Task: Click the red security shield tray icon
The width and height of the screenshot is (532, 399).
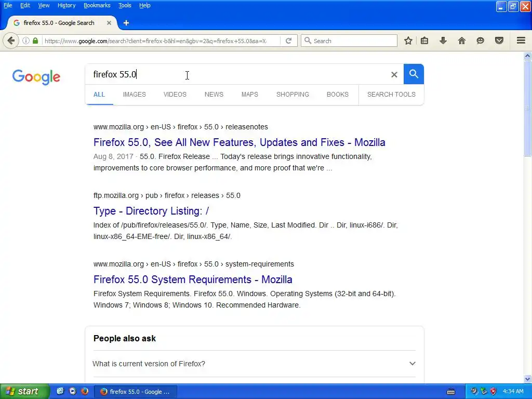Action: pyautogui.click(x=494, y=391)
